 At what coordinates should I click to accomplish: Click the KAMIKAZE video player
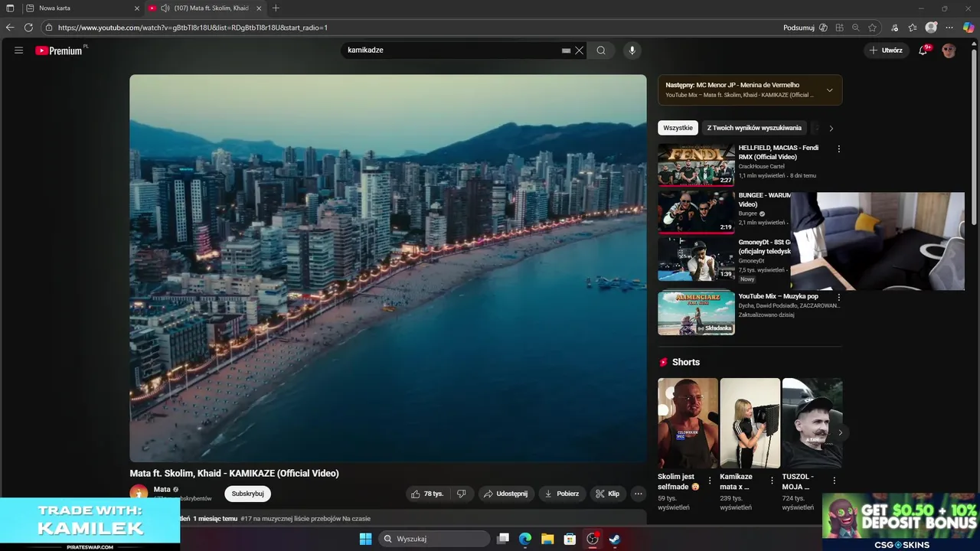[388, 268]
